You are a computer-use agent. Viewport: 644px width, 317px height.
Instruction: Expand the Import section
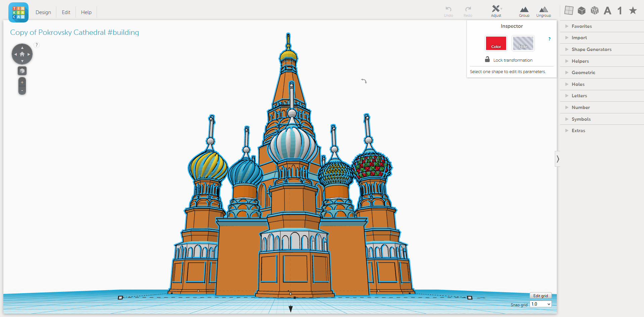coord(602,38)
